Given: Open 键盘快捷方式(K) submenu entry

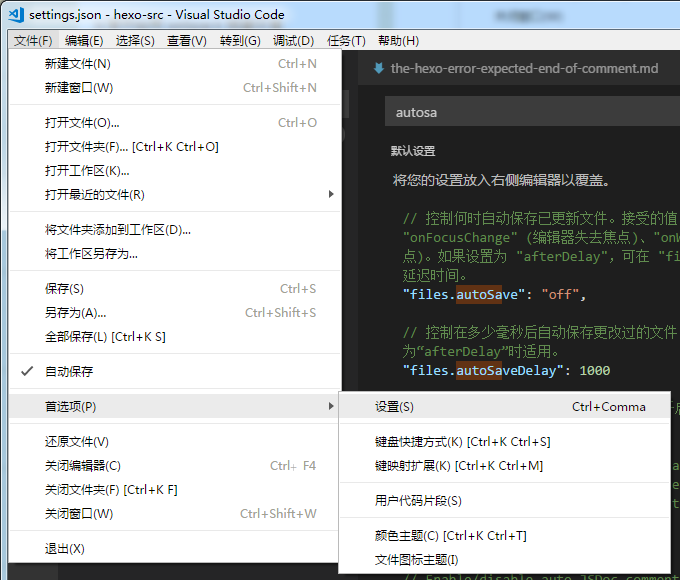Looking at the screenshot, I should click(505, 442).
